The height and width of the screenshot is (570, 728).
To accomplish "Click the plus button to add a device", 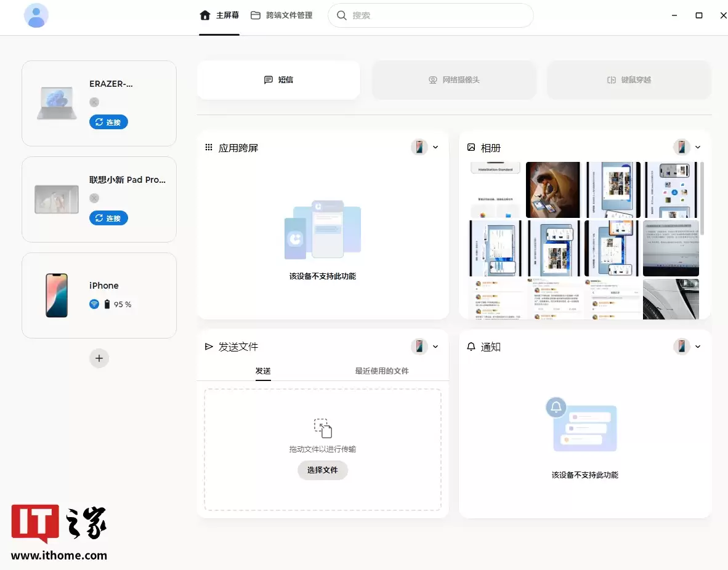I will coord(99,358).
